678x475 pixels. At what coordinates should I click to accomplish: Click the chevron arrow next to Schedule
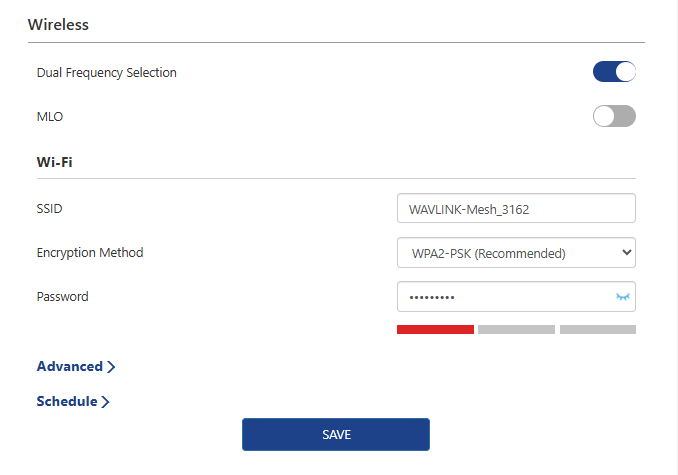[105, 402]
